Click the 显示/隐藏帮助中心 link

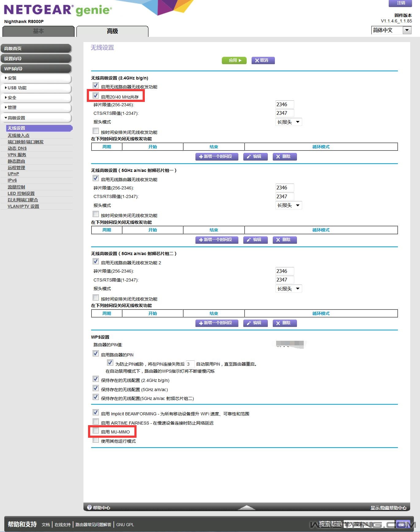tap(388, 508)
